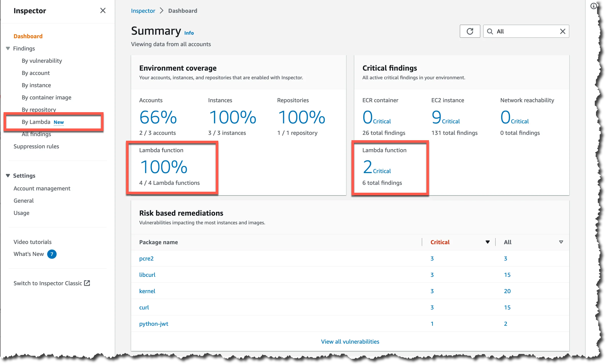Select By Lambda findings in sidebar
Screen dimensions: 606x364
(x=36, y=122)
